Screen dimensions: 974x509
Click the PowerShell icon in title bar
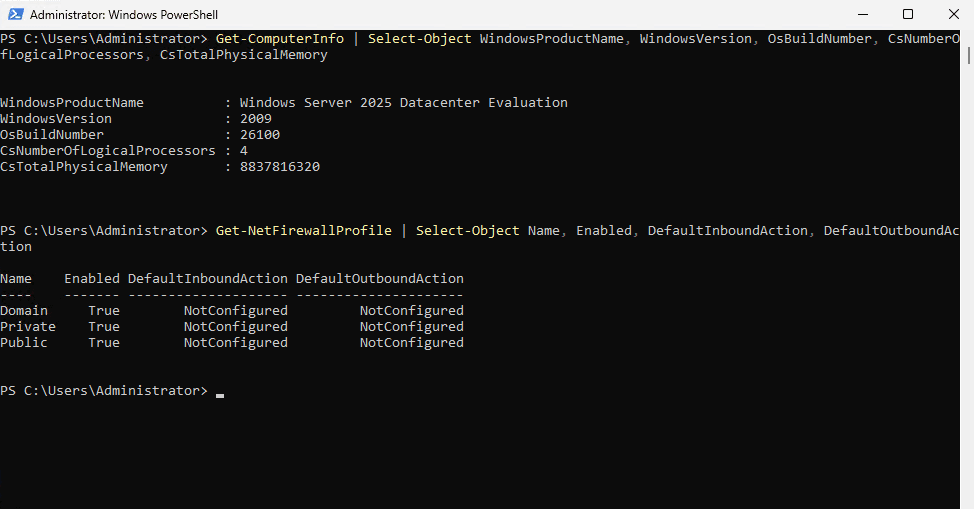pos(16,14)
